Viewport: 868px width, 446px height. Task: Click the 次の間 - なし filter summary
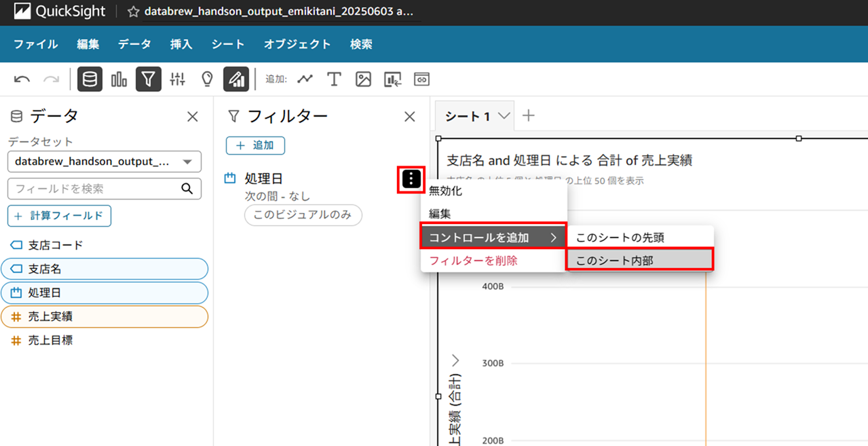(277, 196)
